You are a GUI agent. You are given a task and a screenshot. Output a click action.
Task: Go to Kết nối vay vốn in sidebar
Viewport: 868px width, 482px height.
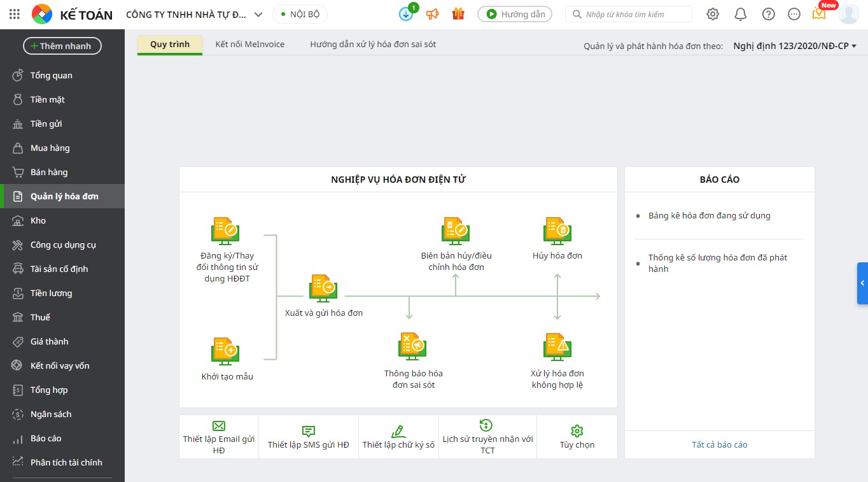coord(62,365)
